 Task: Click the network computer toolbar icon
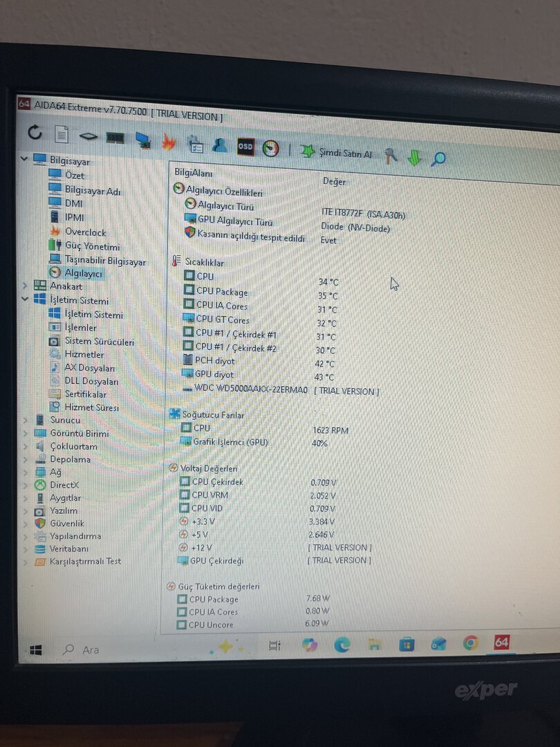143,140
